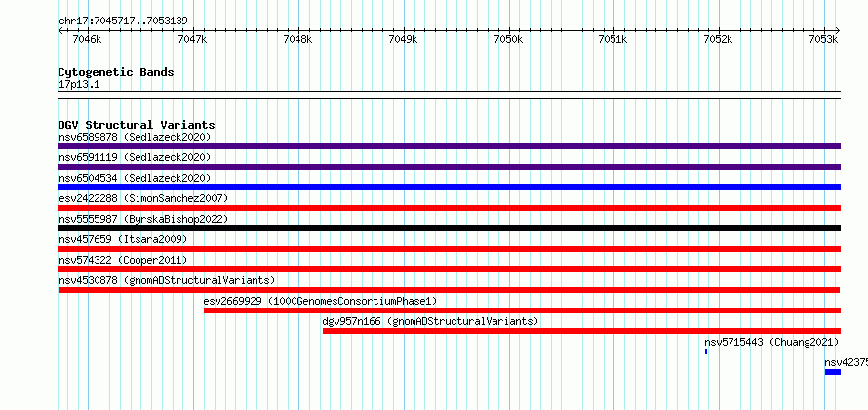Click the right arrowhead of the ruler
The width and height of the screenshot is (868, 410).
click(838, 30)
